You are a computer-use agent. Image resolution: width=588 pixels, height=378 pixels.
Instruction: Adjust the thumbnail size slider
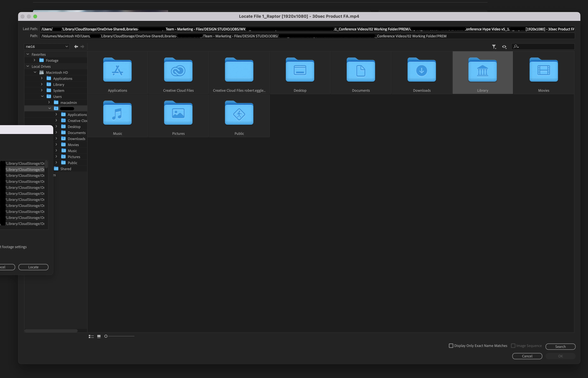[x=106, y=336]
